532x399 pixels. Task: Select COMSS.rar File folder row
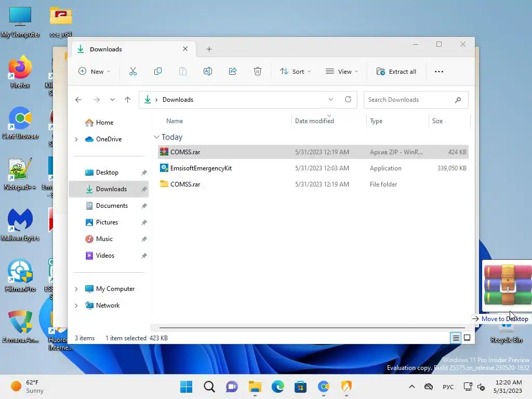click(x=313, y=184)
